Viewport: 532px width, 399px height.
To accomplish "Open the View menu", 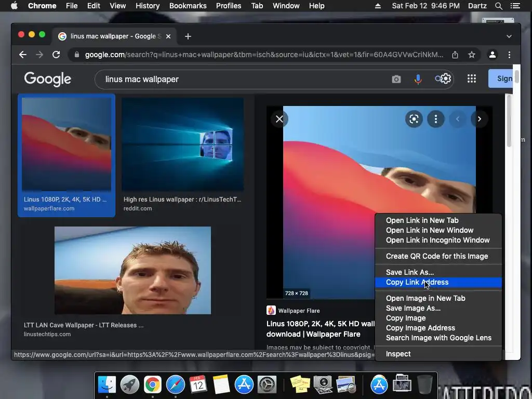I will pyautogui.click(x=118, y=6).
